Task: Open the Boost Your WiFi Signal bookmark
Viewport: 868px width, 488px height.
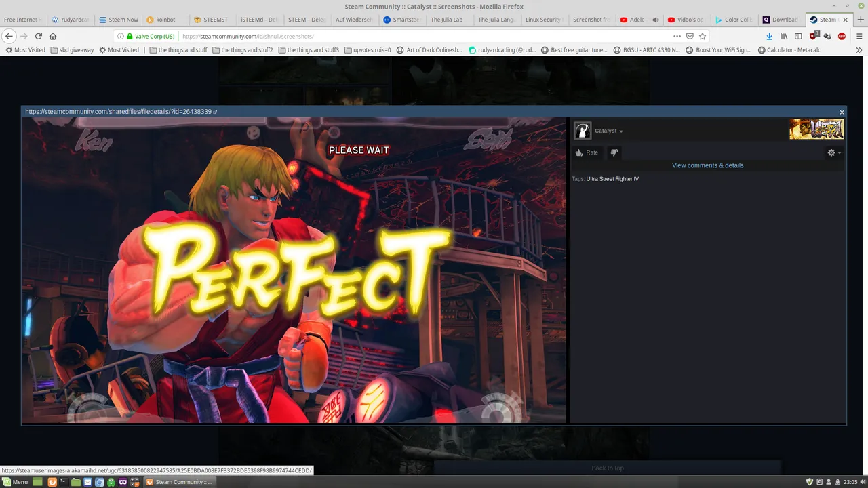Action: coord(719,49)
